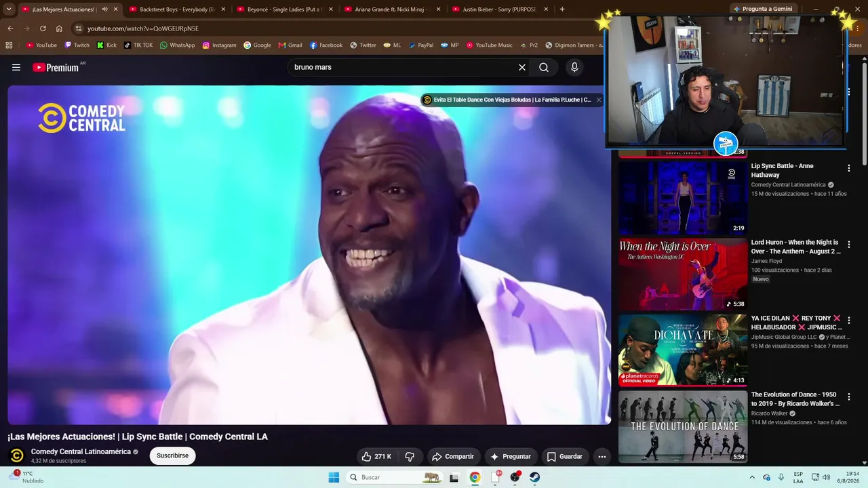868x488 pixels.
Task: Open the Comedy Central Latinoamérica channel name
Action: coord(81,451)
